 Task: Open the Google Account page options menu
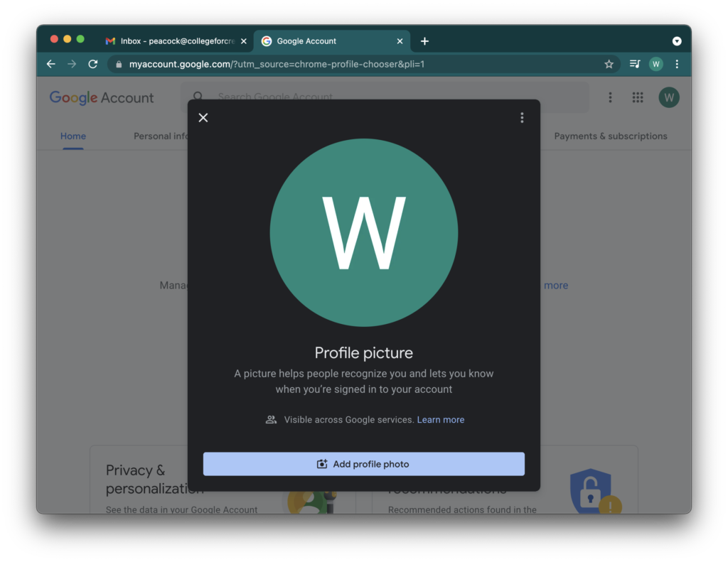coord(610,97)
